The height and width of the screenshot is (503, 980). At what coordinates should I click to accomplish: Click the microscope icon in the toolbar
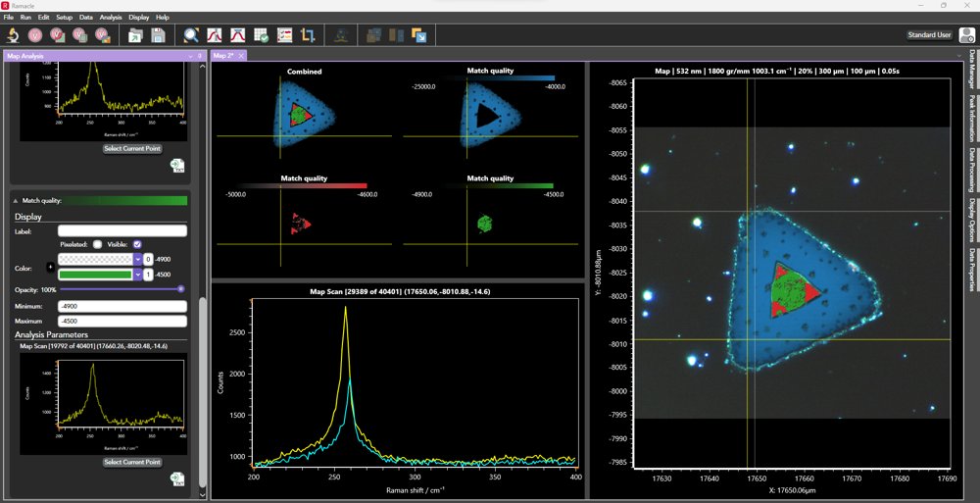(13, 35)
